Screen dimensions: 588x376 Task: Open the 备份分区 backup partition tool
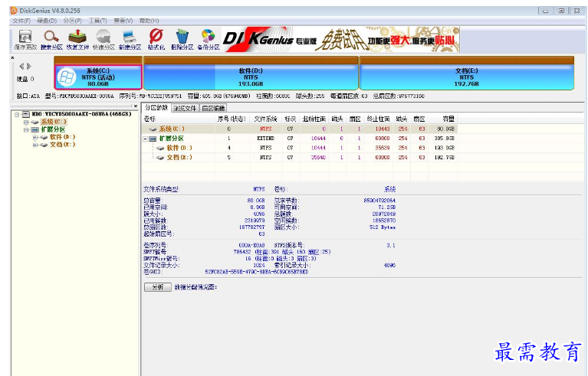[208, 40]
